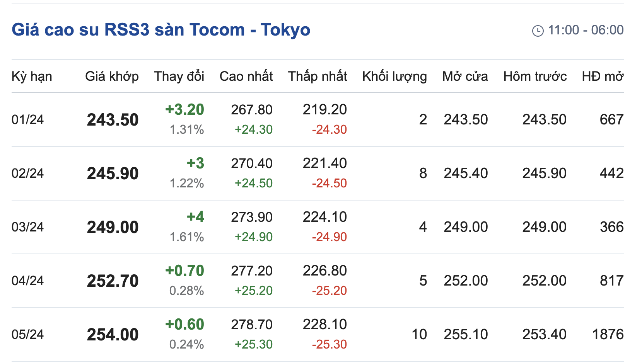Image resolution: width=642 pixels, height=364 pixels.
Task: Select the 04/24 contract term
Action: [27, 281]
